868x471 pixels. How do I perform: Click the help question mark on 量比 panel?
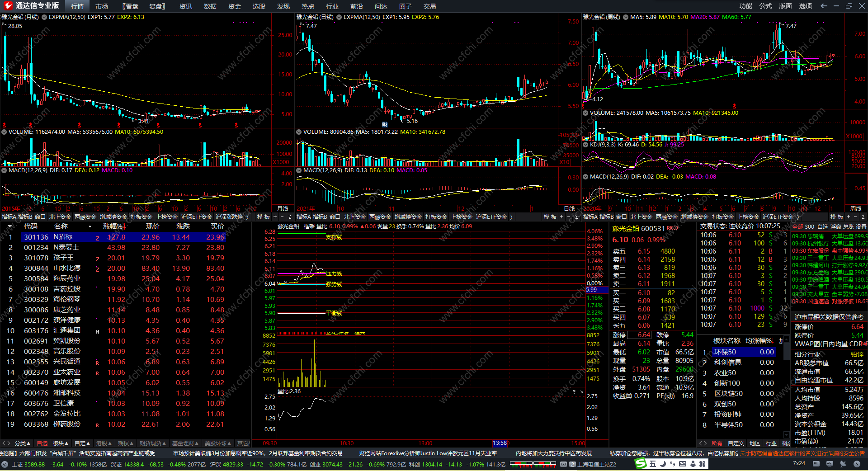coord(574,392)
